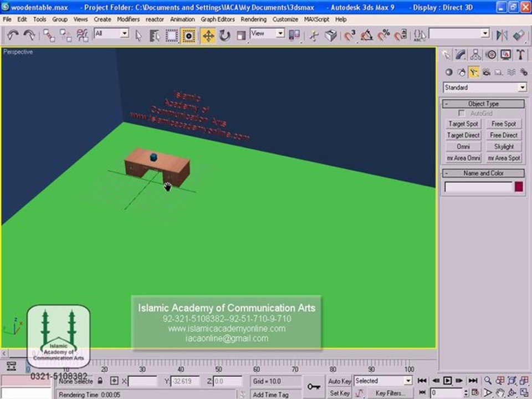Open the Selected key filter dropdown
The image size is (532, 399).
pyautogui.click(x=383, y=381)
